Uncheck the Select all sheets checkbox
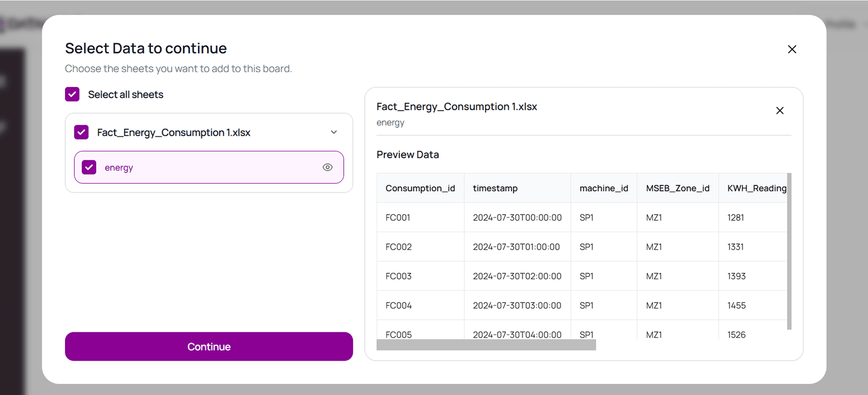 tap(72, 95)
